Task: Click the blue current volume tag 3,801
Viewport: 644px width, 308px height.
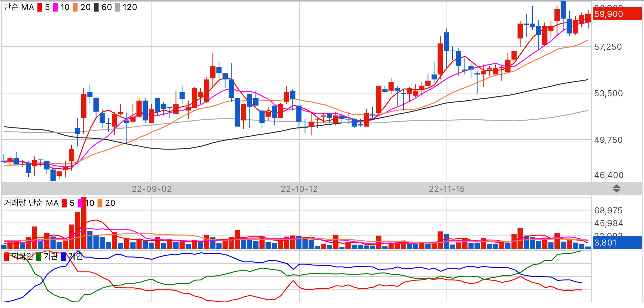Action: [617, 242]
